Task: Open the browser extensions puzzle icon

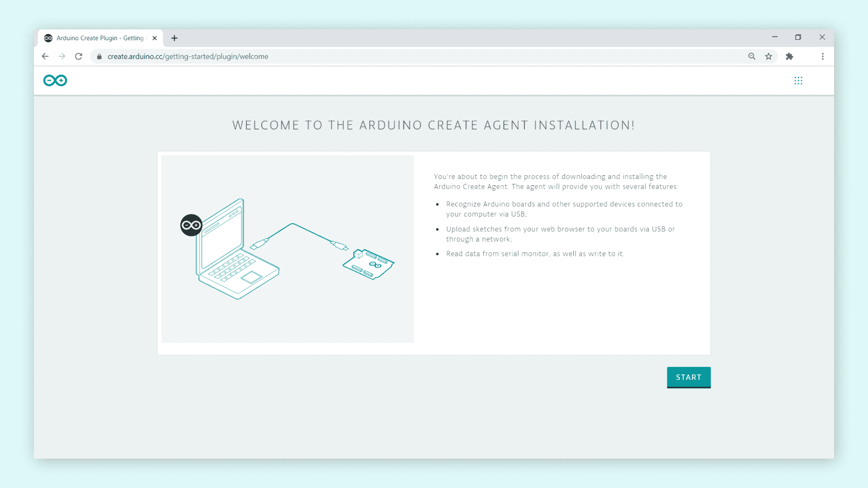Action: 789,56
